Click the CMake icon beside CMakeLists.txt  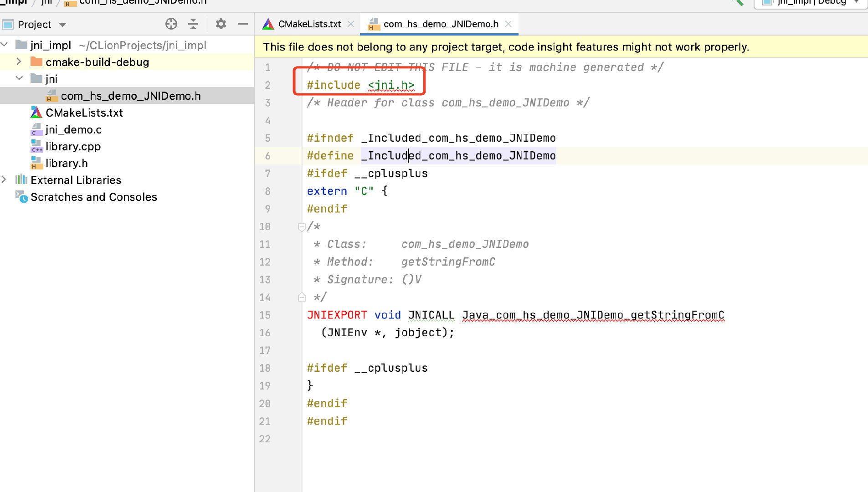[x=36, y=113]
